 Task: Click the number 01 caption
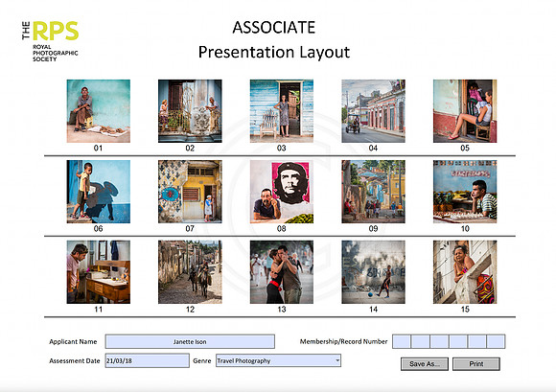click(98, 149)
